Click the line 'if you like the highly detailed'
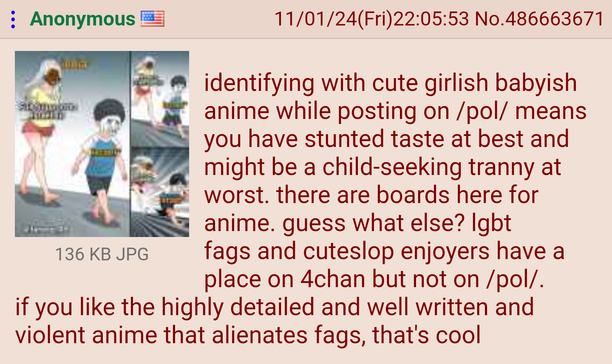This screenshot has width=612, height=364. (x=275, y=307)
